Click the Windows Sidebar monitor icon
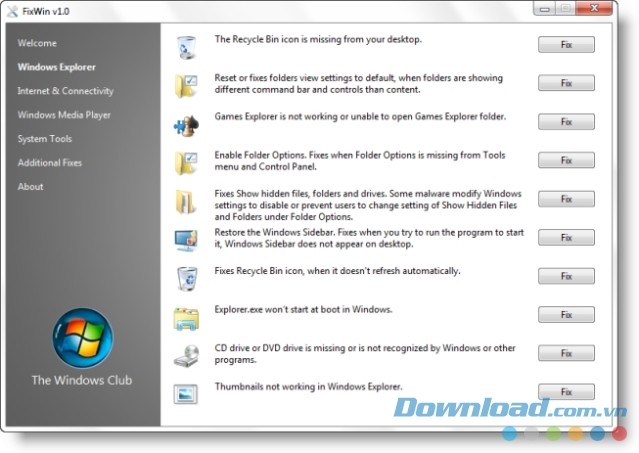This screenshot has width=639, height=453. (186, 240)
